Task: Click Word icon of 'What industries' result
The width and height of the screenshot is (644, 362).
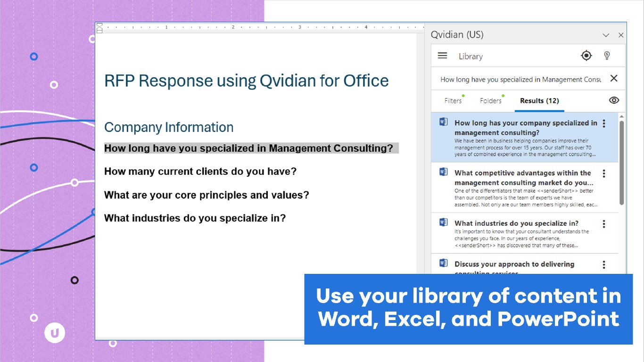Action: tap(443, 222)
